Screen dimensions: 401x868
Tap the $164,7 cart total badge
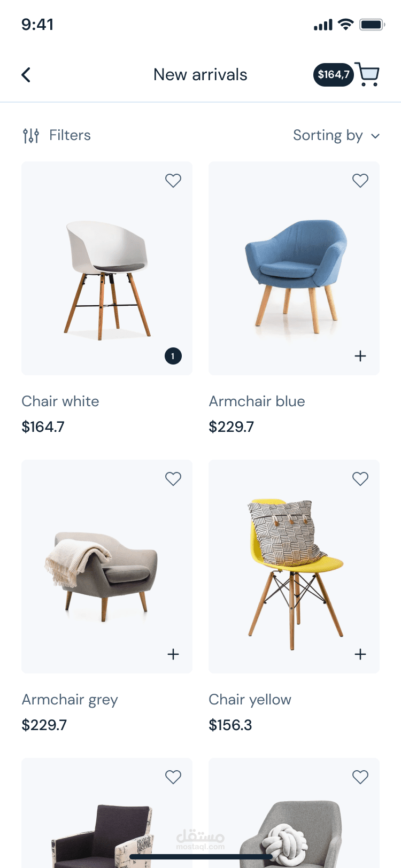click(333, 74)
